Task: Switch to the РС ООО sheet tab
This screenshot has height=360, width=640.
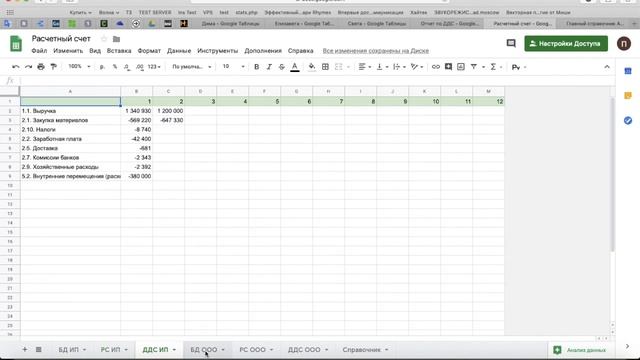Action: (252, 350)
